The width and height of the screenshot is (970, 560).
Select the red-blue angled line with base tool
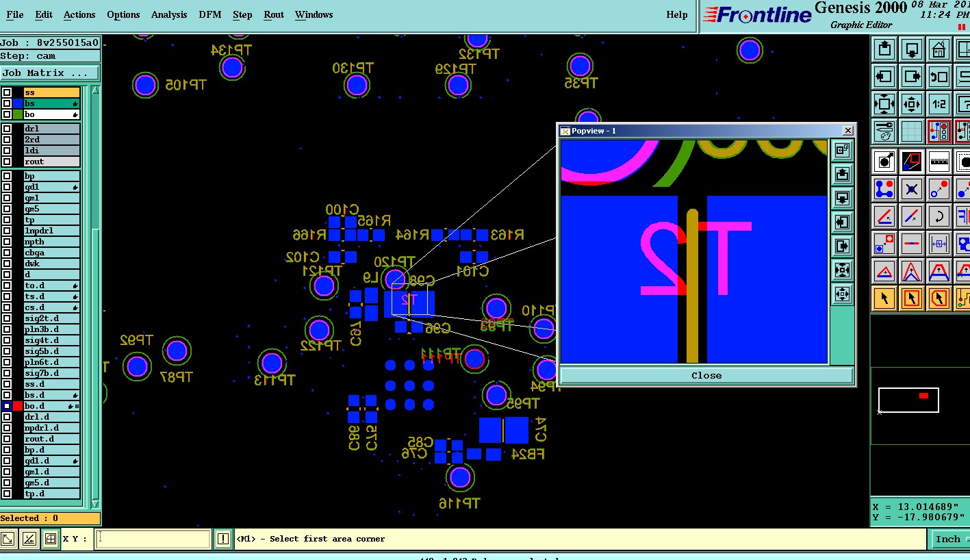click(884, 216)
